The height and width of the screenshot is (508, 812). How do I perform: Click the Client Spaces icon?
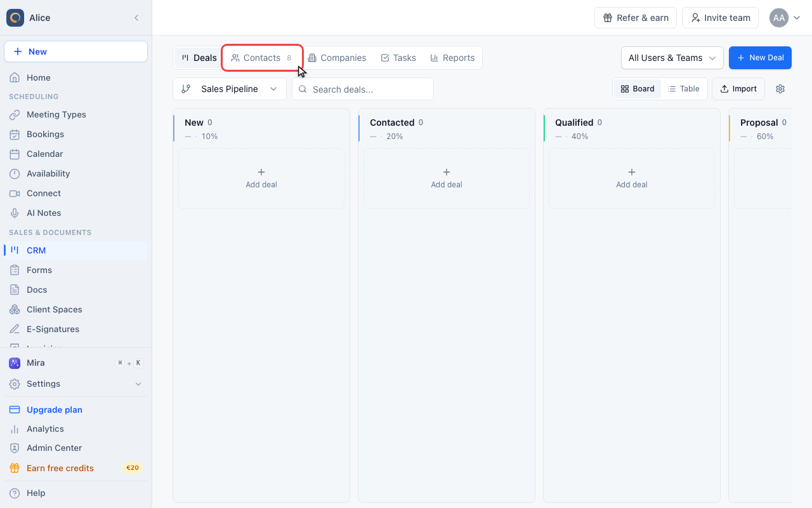pyautogui.click(x=15, y=309)
